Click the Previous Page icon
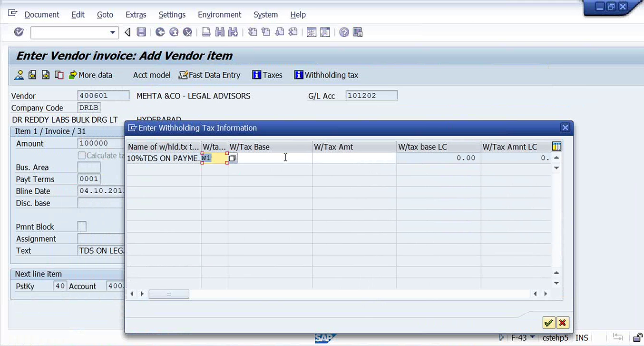The height and width of the screenshot is (346, 644). point(266,32)
